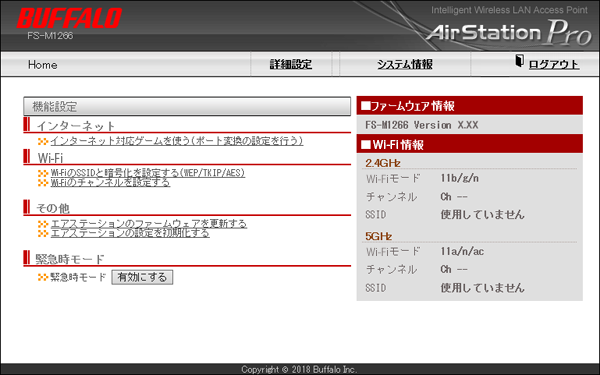This screenshot has width=600, height=375.
Task: Click the 5GHz band heading
Action: 378,236
